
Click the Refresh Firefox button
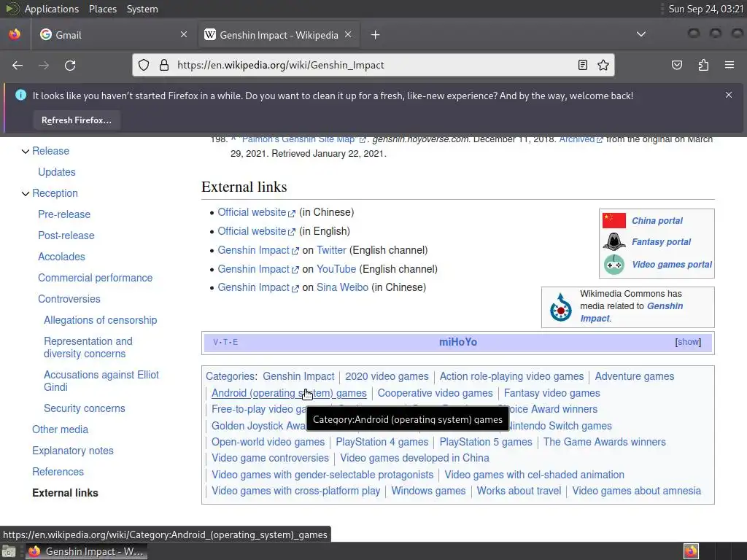tap(76, 120)
